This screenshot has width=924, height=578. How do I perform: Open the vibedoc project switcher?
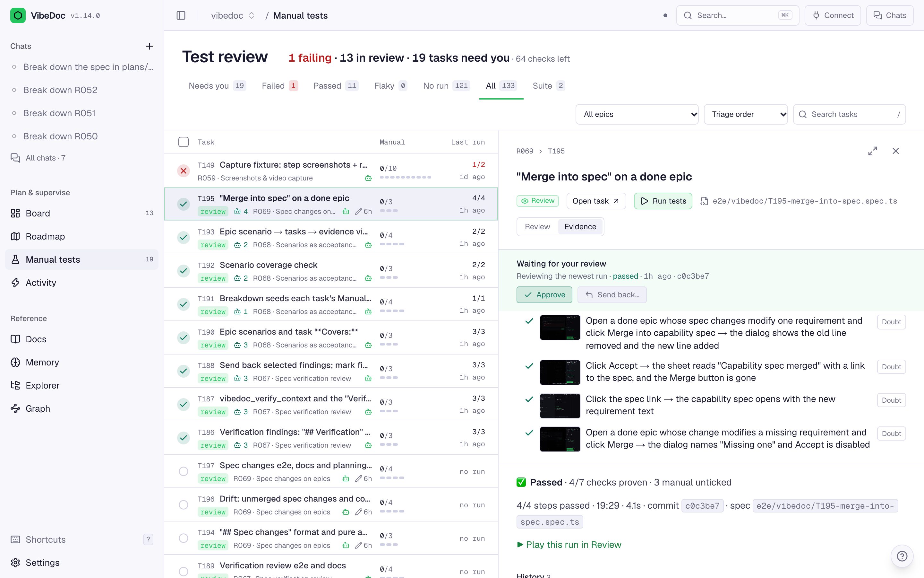click(233, 15)
